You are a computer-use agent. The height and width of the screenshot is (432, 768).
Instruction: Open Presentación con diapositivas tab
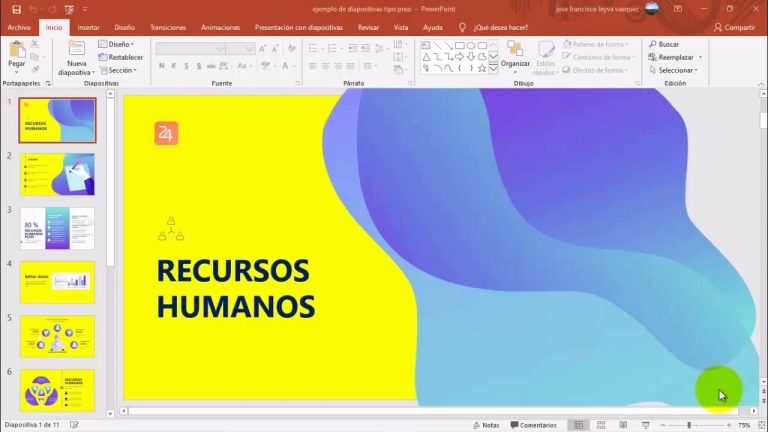pos(299,27)
